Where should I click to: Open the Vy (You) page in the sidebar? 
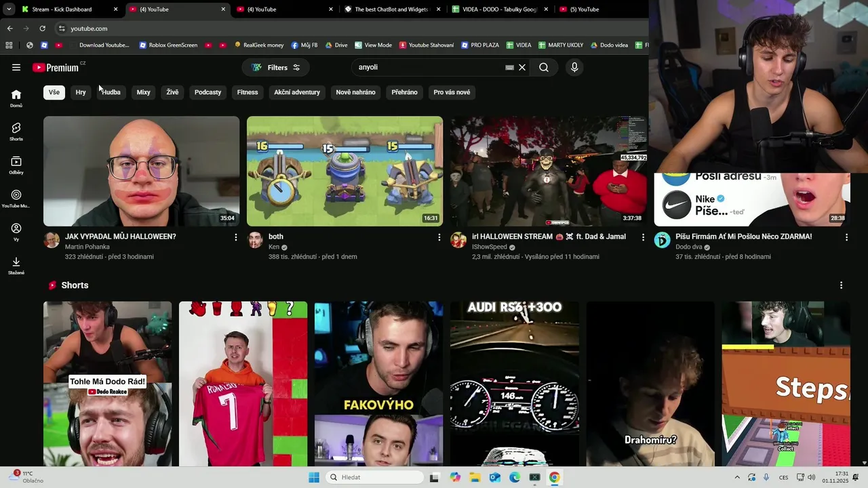(16, 232)
